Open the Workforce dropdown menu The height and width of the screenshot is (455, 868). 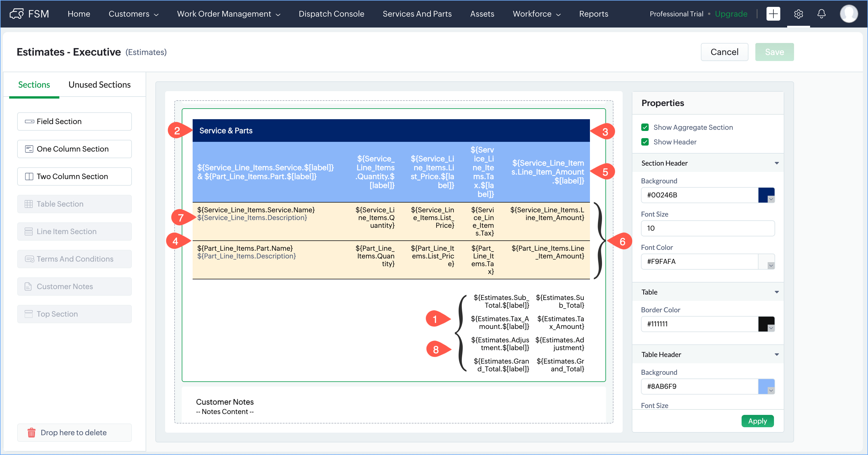[536, 14]
